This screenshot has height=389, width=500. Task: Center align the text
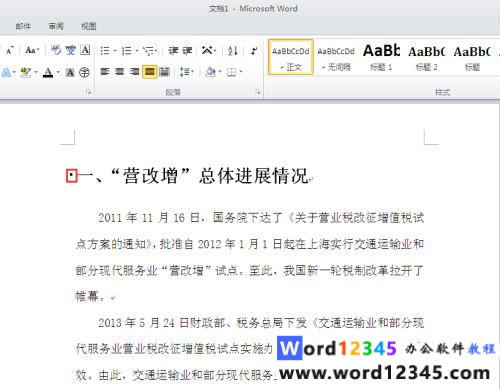(x=120, y=72)
